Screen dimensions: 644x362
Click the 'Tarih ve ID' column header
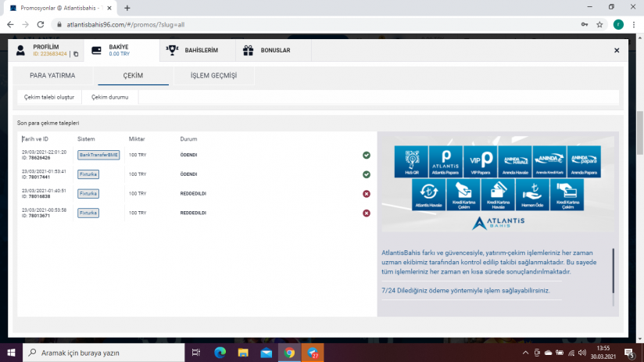coord(35,139)
